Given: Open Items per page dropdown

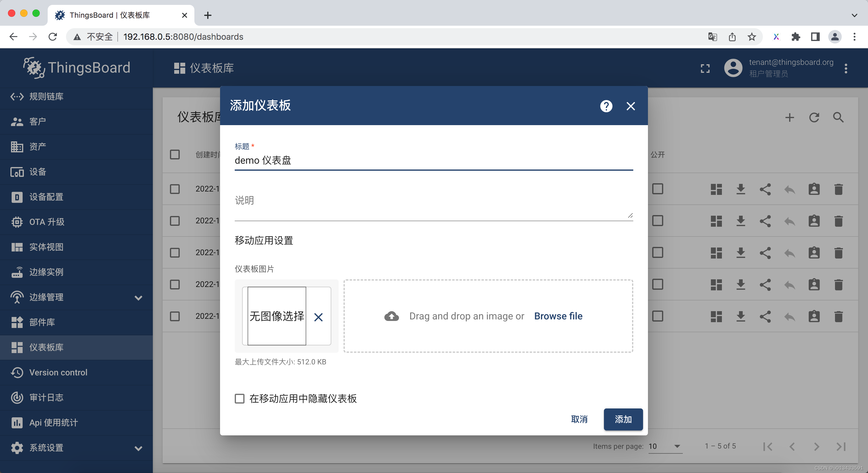Looking at the screenshot, I should point(665,446).
